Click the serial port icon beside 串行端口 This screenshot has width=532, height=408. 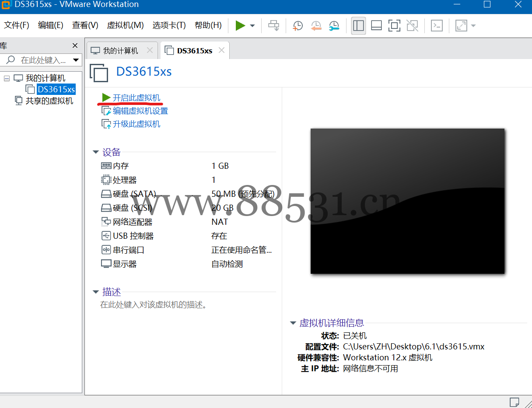106,250
